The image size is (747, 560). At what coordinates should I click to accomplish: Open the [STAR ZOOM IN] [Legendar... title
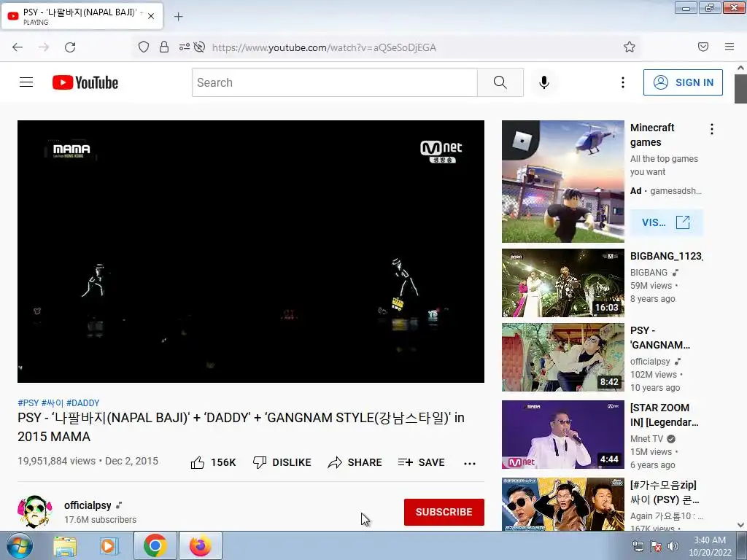pos(664,415)
